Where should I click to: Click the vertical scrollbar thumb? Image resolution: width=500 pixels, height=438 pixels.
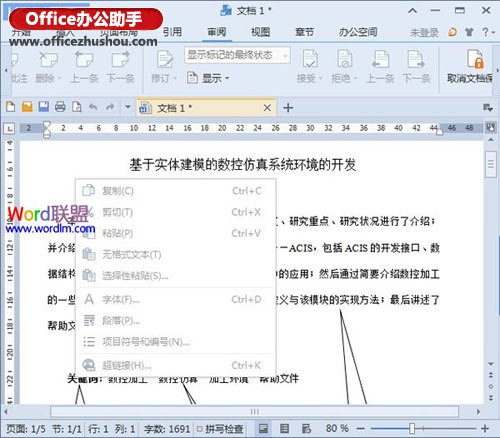[491, 164]
